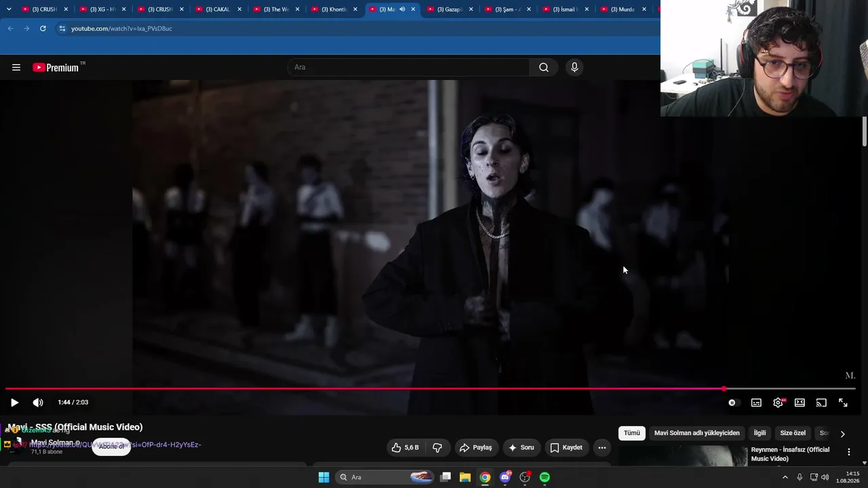Open the Soru ask button
Viewport: 868px width, 488px height.
521,447
